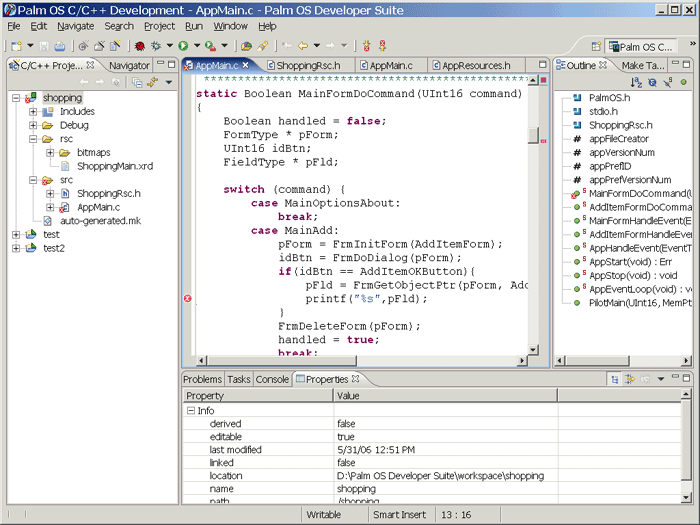Click the location value cell in Properties
The height and width of the screenshot is (525, 700).
click(446, 476)
